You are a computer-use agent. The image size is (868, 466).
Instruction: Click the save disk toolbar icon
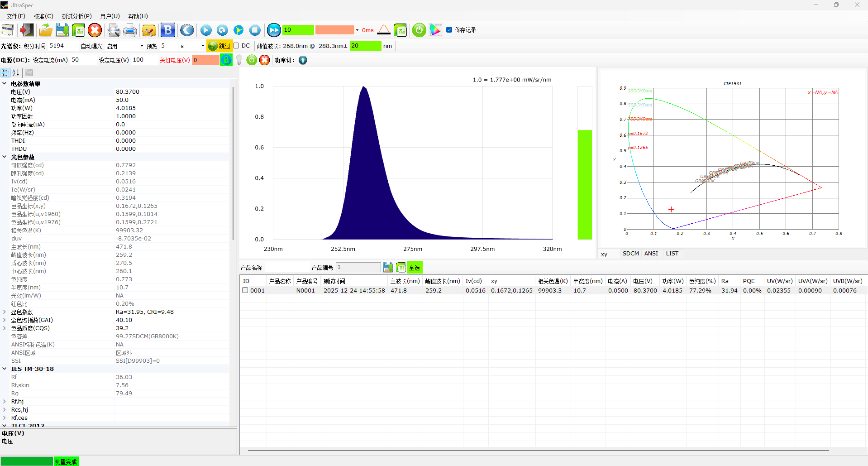pyautogui.click(x=62, y=30)
